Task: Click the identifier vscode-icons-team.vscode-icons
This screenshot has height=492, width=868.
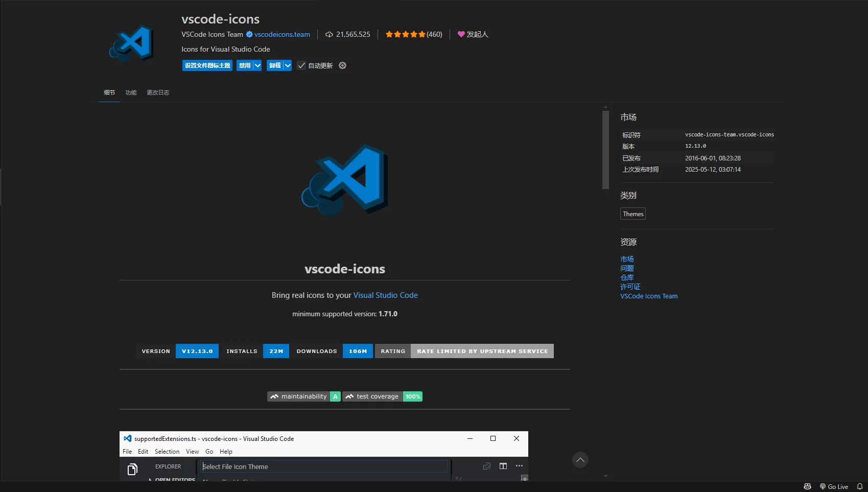Action: tap(730, 134)
